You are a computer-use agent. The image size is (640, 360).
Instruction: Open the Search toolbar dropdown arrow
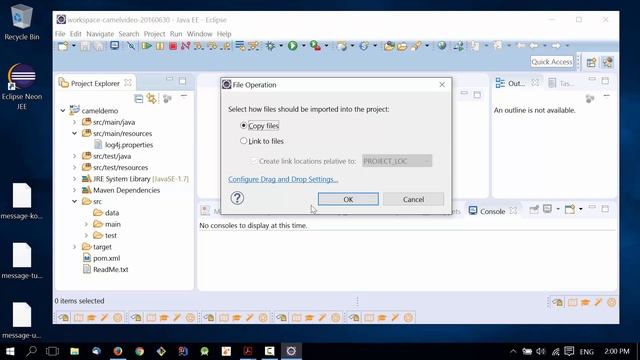[x=427, y=46]
